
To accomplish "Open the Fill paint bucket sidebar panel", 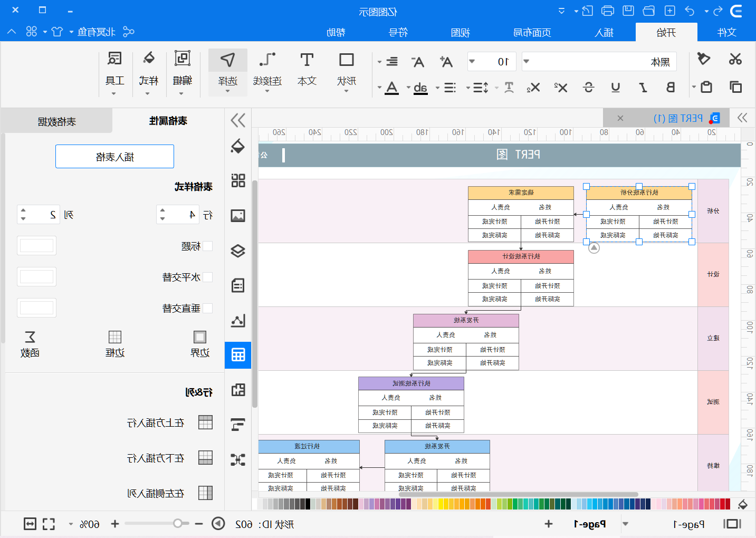I will pos(238,146).
